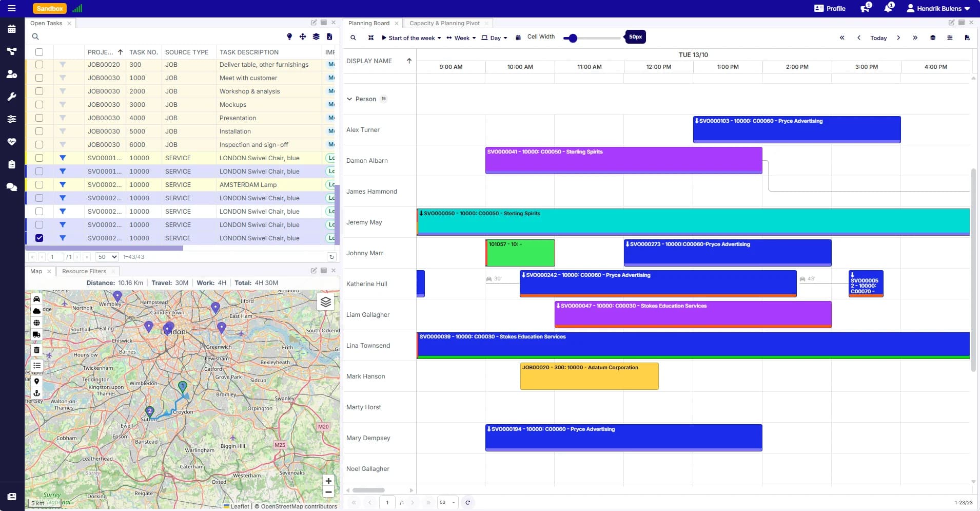The image size is (980, 511).
Task: Tick the AMSTERDAM Lamp row checkbox
Action: [x=39, y=185]
